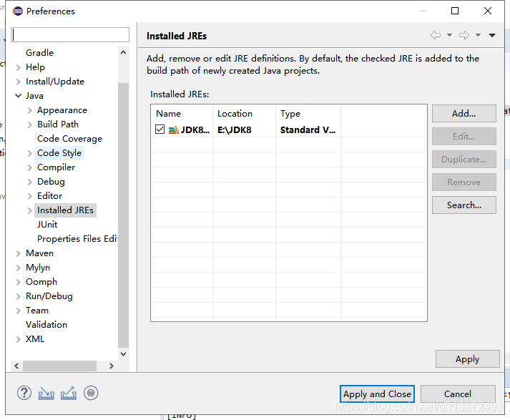This screenshot has width=510, height=420.
Task: Click the Back navigation arrow icon
Action: [436, 35]
